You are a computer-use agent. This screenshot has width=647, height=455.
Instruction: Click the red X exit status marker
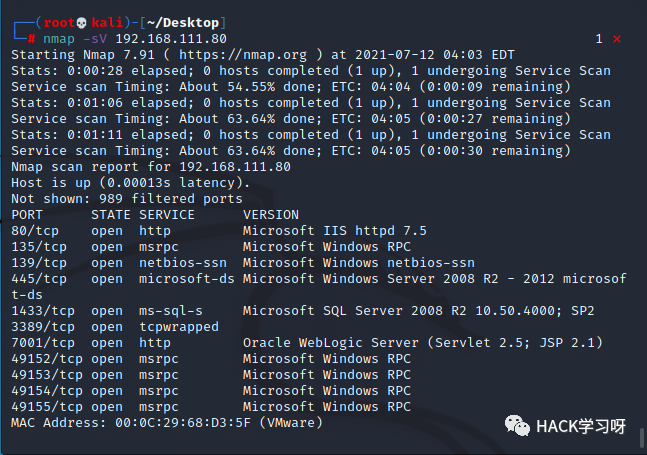[617, 39]
